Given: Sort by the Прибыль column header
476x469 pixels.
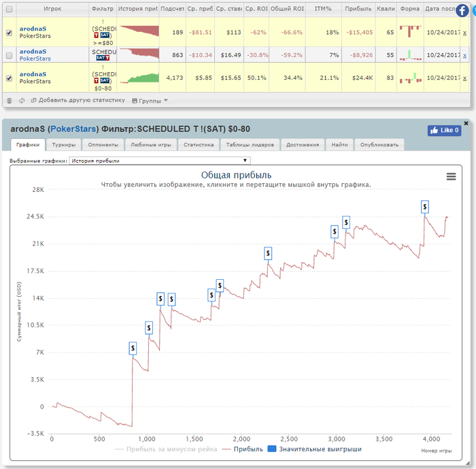Looking at the screenshot, I should [x=358, y=9].
